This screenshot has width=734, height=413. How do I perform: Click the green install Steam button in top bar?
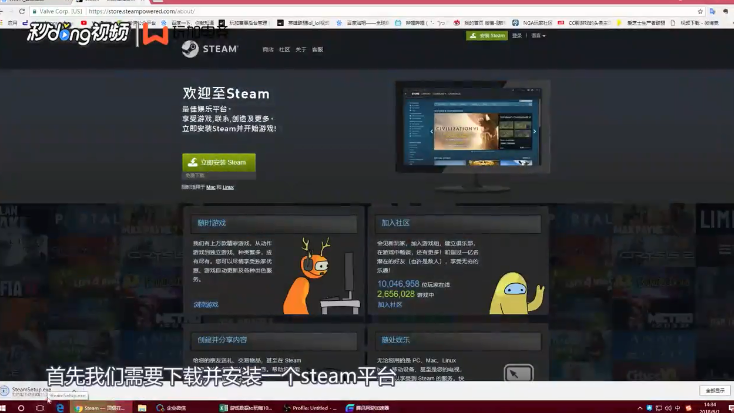tap(487, 36)
